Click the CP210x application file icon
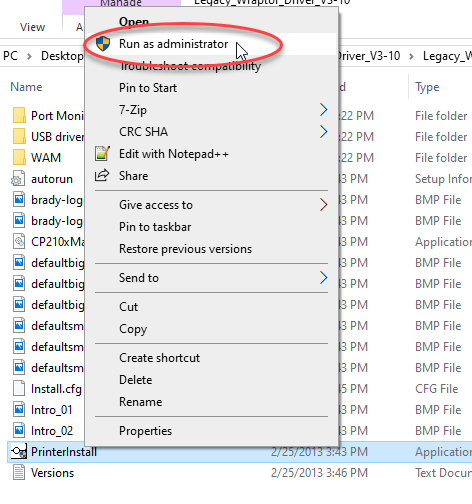Screen dimensions: 472x504 tap(19, 241)
